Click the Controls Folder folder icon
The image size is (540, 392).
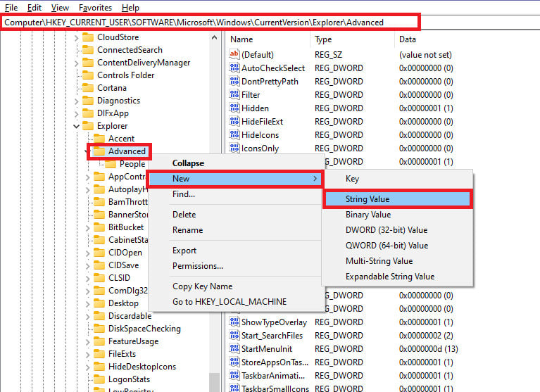click(x=88, y=75)
